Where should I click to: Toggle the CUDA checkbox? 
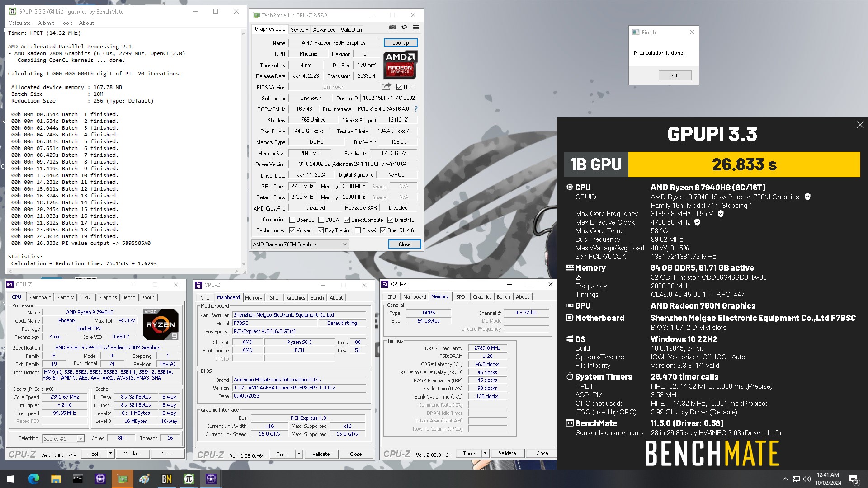click(x=321, y=220)
